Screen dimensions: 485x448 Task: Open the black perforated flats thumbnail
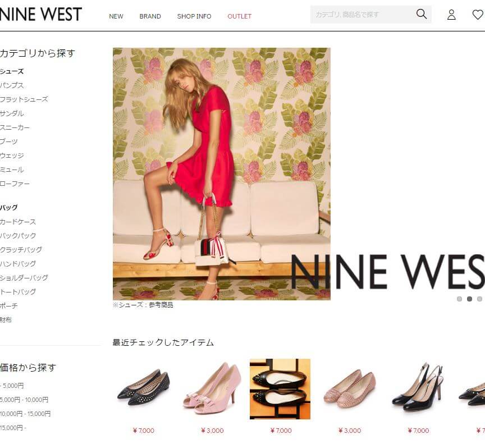(143, 389)
